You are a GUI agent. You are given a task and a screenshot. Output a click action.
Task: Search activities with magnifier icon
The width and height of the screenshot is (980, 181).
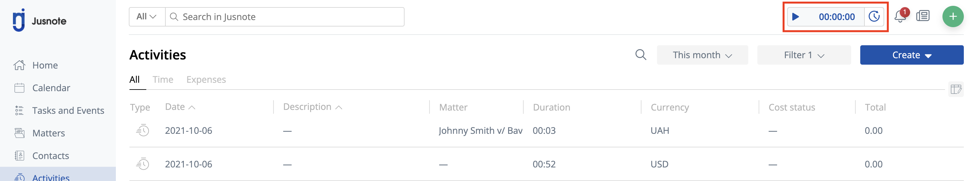click(x=640, y=55)
